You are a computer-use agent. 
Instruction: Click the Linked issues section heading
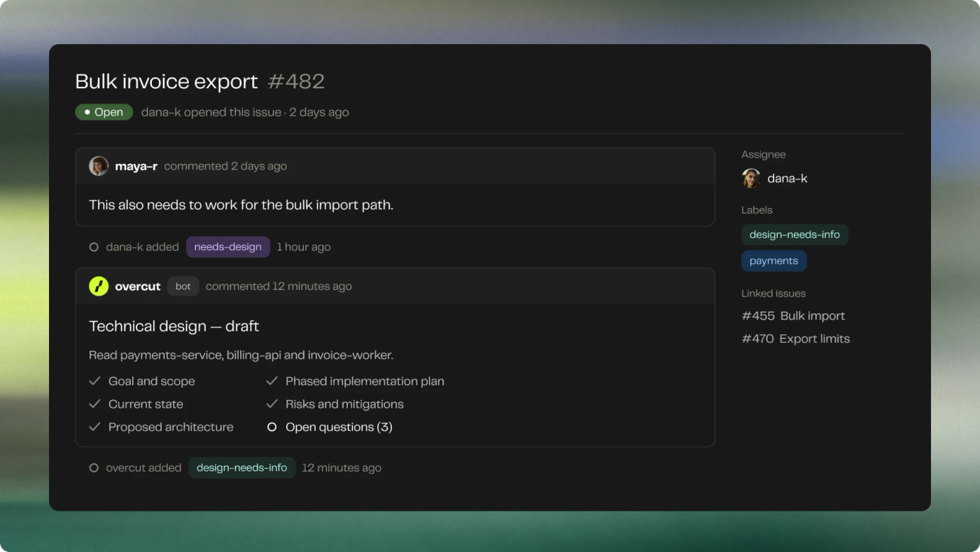tap(773, 293)
